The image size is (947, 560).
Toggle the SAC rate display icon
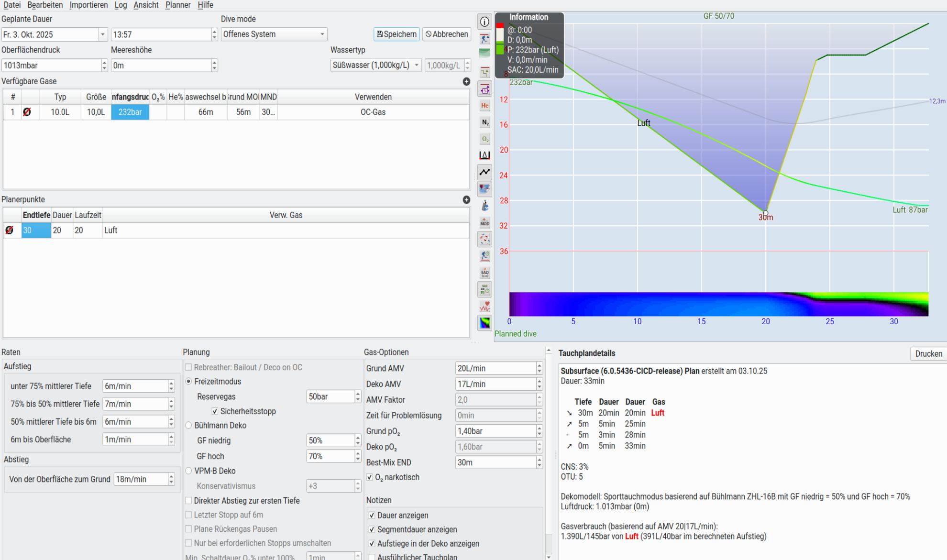pyautogui.click(x=485, y=289)
